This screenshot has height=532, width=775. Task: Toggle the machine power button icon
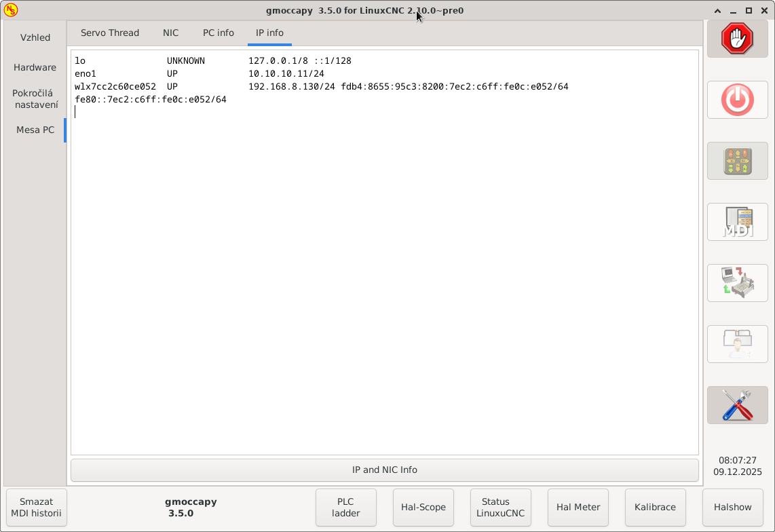(x=737, y=100)
